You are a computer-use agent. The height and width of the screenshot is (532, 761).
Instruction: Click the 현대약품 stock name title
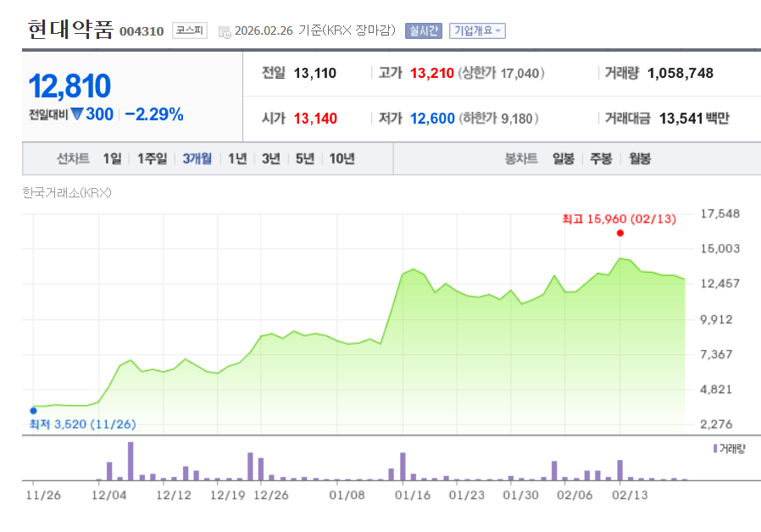(69, 30)
